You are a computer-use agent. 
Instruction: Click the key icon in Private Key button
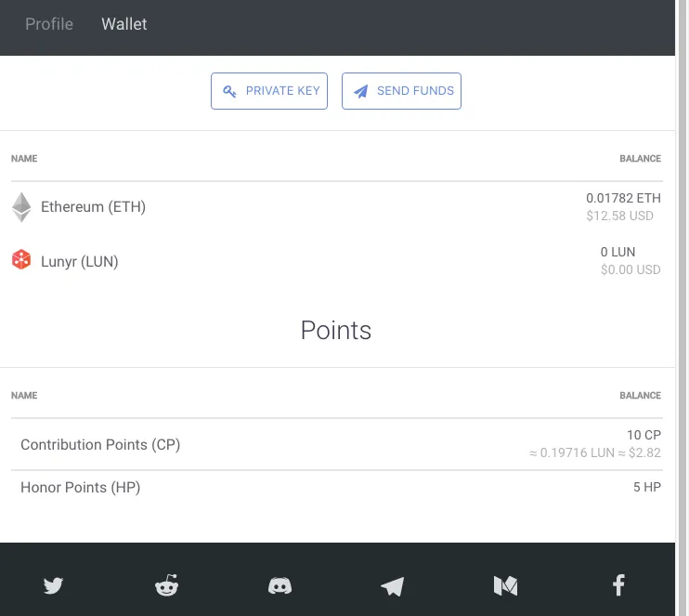pyautogui.click(x=229, y=91)
